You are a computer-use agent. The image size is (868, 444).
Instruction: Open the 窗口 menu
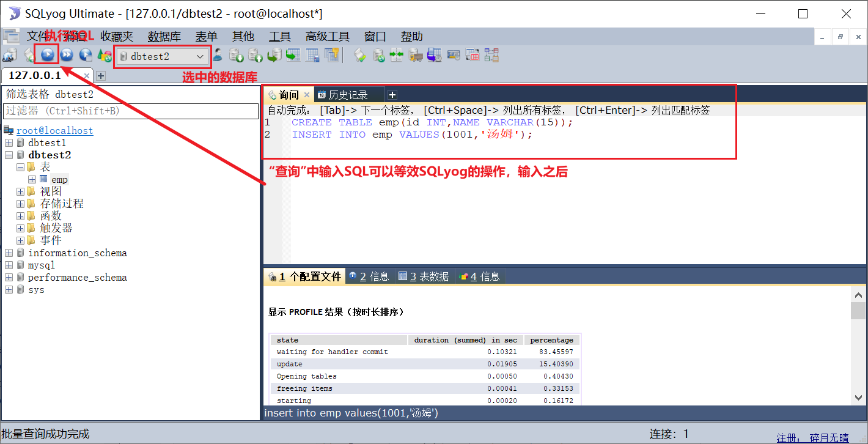[x=375, y=37]
